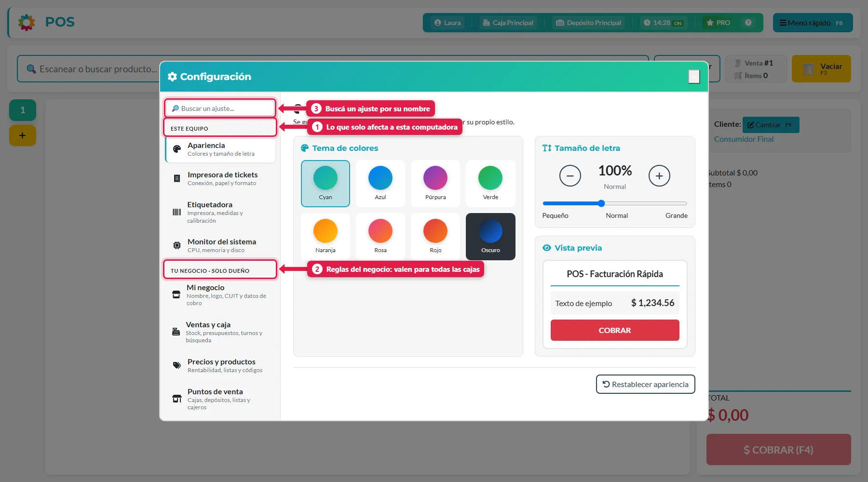Open Etiquetadora settings section
Viewport: 868px width, 482px height.
[220, 212]
